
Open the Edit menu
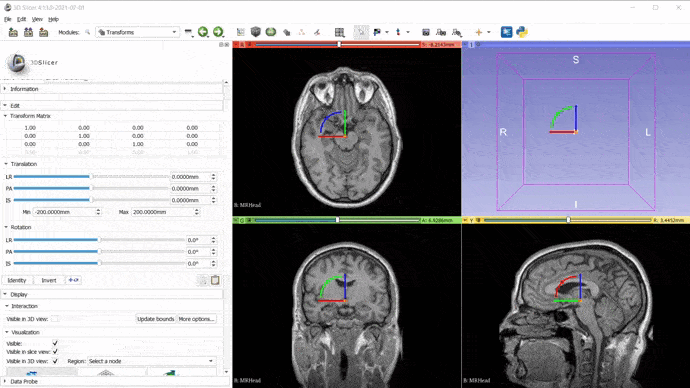coord(22,19)
